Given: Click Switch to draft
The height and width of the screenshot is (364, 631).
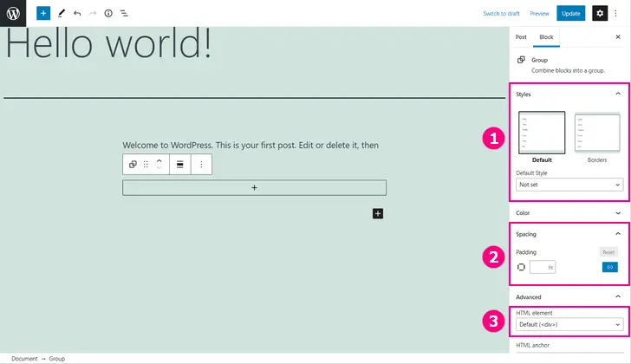Looking at the screenshot, I should pos(501,14).
